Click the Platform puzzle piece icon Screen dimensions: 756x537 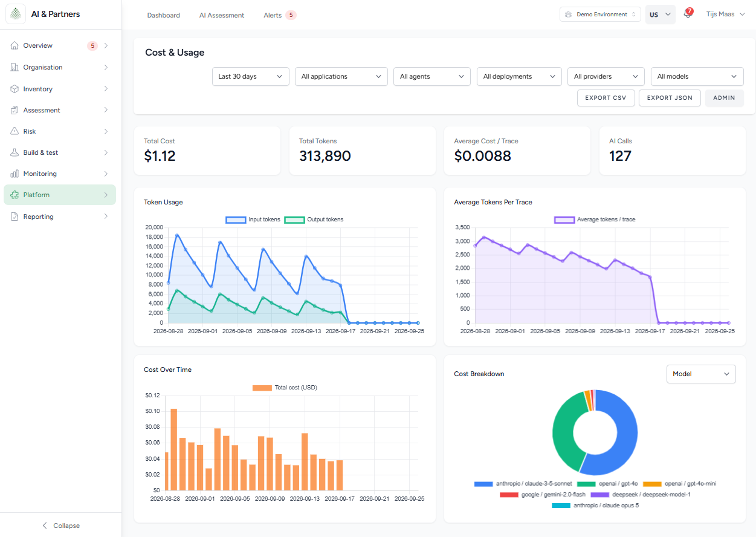15,195
